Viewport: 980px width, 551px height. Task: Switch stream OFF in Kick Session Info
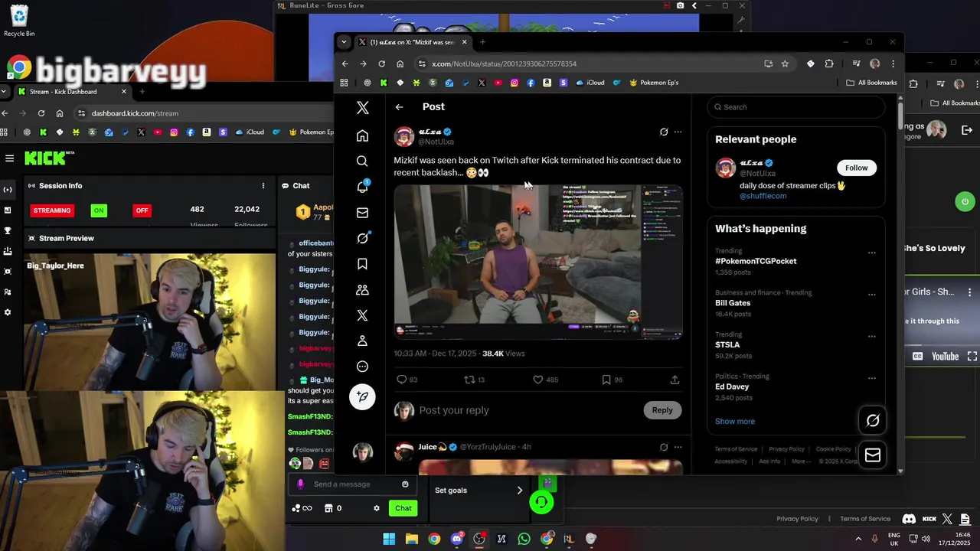point(142,210)
